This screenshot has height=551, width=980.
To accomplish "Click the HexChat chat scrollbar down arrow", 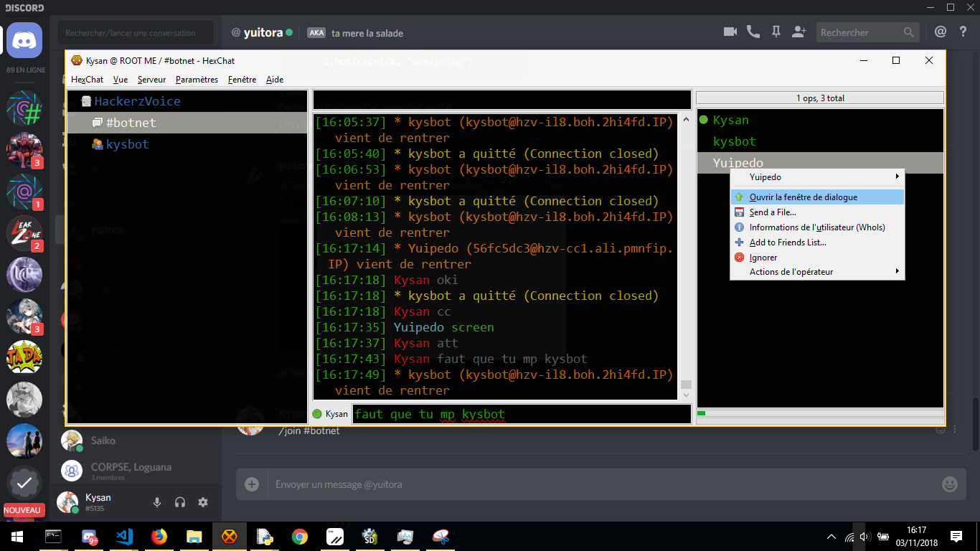I will (686, 395).
